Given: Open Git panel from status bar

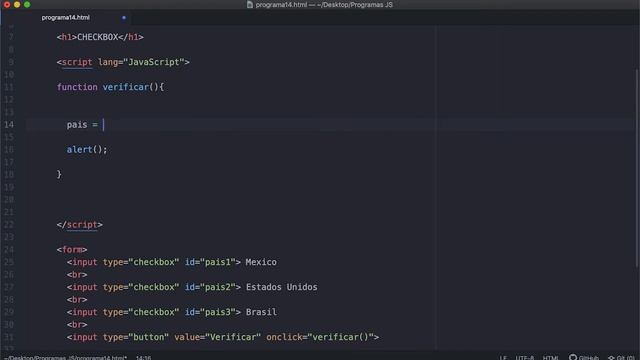Looking at the screenshot, I should point(621,357).
